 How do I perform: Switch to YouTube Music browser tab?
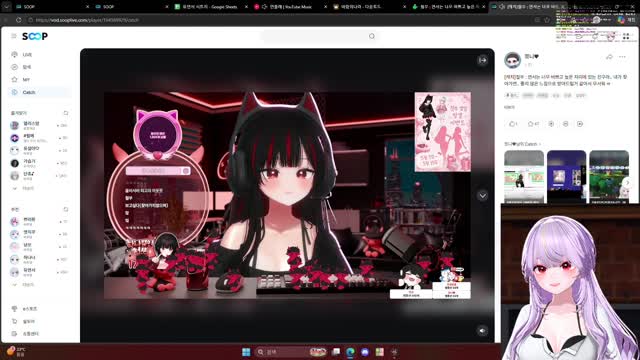click(290, 7)
